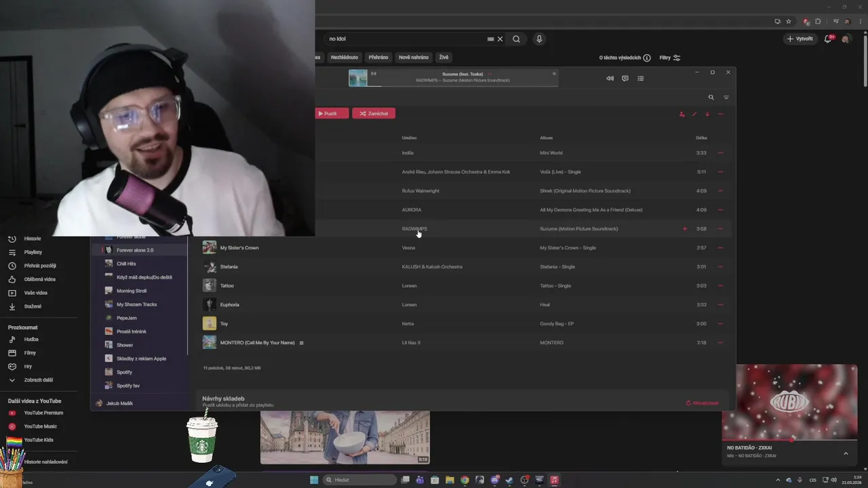Show lyrics in the Apple Music player
The width and height of the screenshot is (868, 488).
pyautogui.click(x=625, y=78)
